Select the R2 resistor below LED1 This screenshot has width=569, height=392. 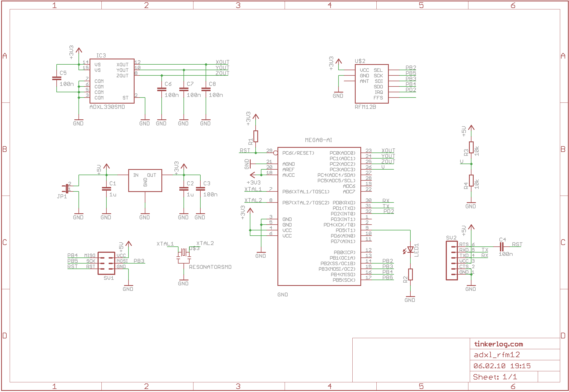(x=410, y=274)
